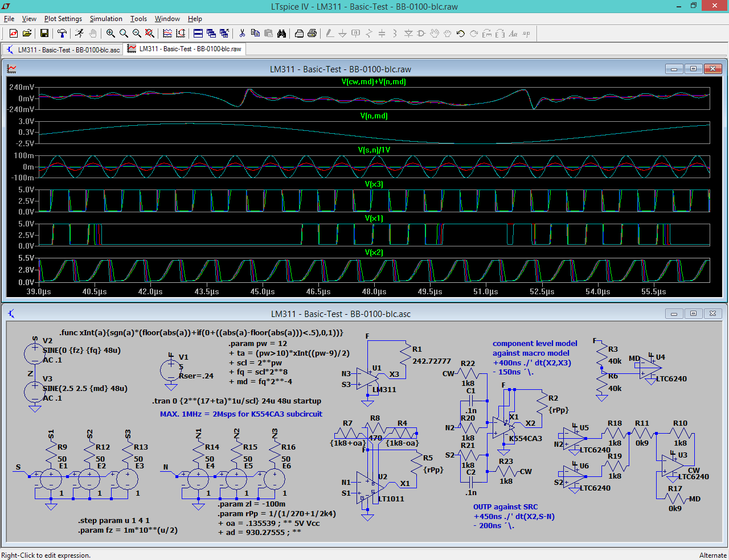The width and height of the screenshot is (729, 560).
Task: Select the Capacitor placement tool
Action: 382,34
